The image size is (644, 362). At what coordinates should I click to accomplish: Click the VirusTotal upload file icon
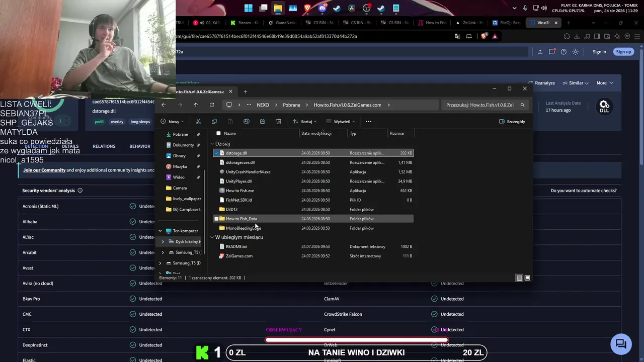(x=540, y=52)
